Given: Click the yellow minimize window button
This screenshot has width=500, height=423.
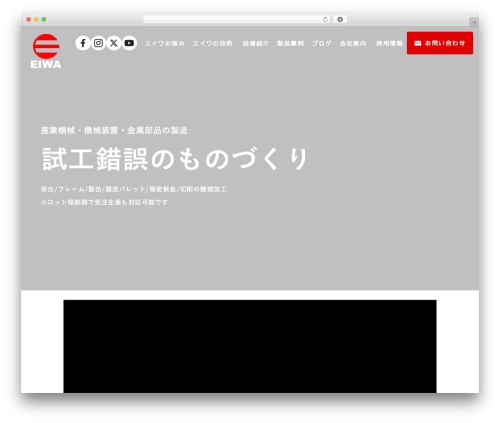Looking at the screenshot, I should click(36, 20).
